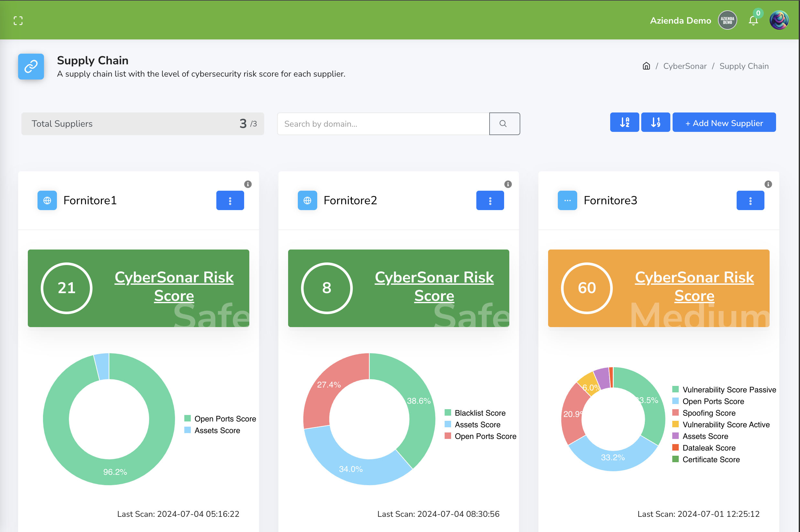Open Fornitore1 options menu with three-dot icon
The width and height of the screenshot is (800, 532).
click(231, 200)
